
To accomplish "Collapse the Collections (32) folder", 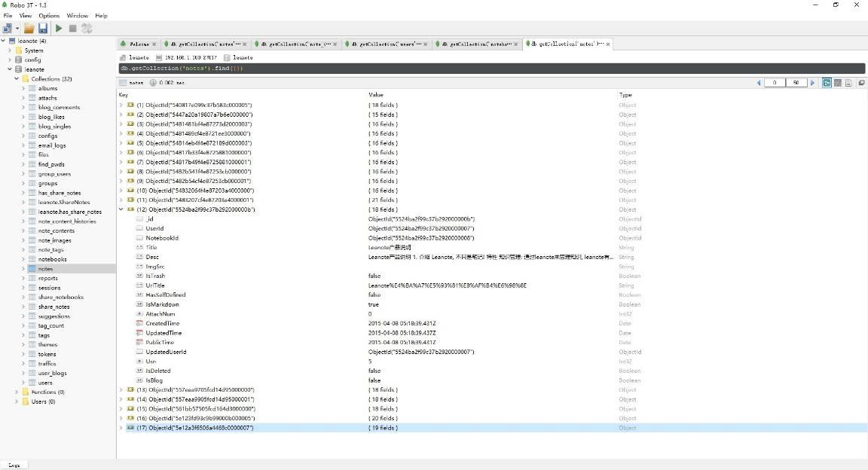I will coord(17,78).
